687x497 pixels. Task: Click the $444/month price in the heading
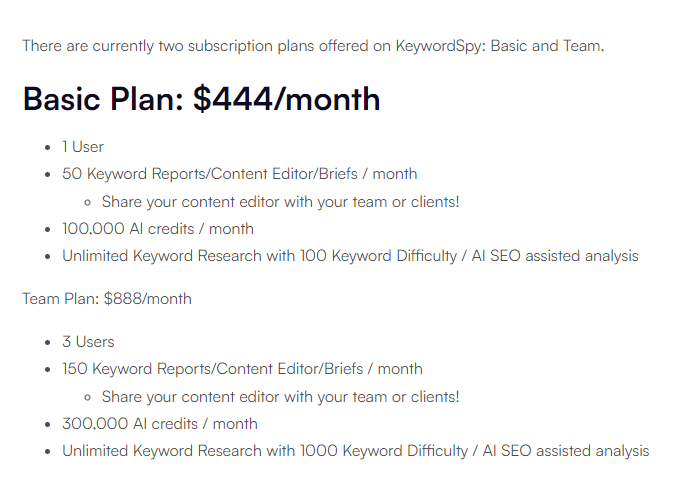(x=287, y=99)
